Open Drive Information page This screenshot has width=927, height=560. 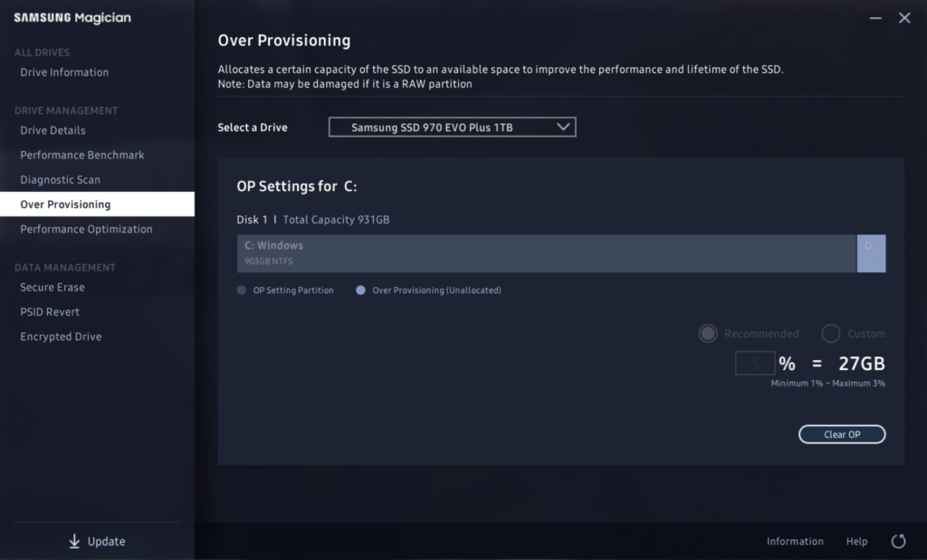[64, 72]
